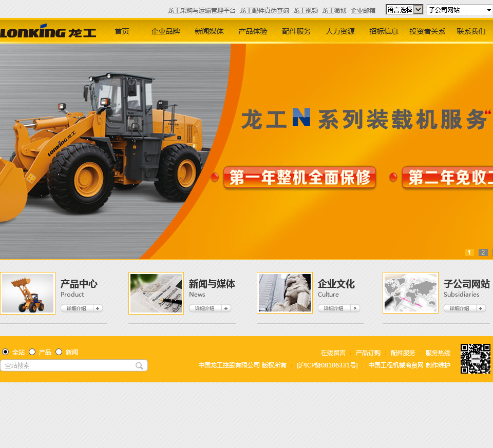This screenshot has width=493, height=448.
Task: Click the 龙工采购与运输管理平台 link
Action: point(201,11)
